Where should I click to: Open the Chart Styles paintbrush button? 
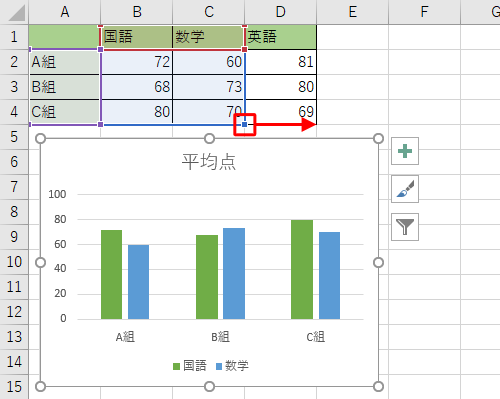tap(405, 189)
